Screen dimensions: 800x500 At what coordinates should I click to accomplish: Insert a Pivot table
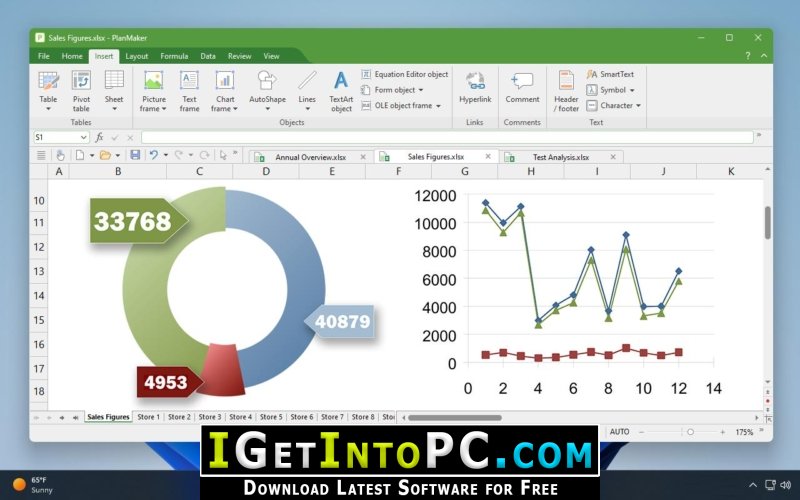(81, 91)
